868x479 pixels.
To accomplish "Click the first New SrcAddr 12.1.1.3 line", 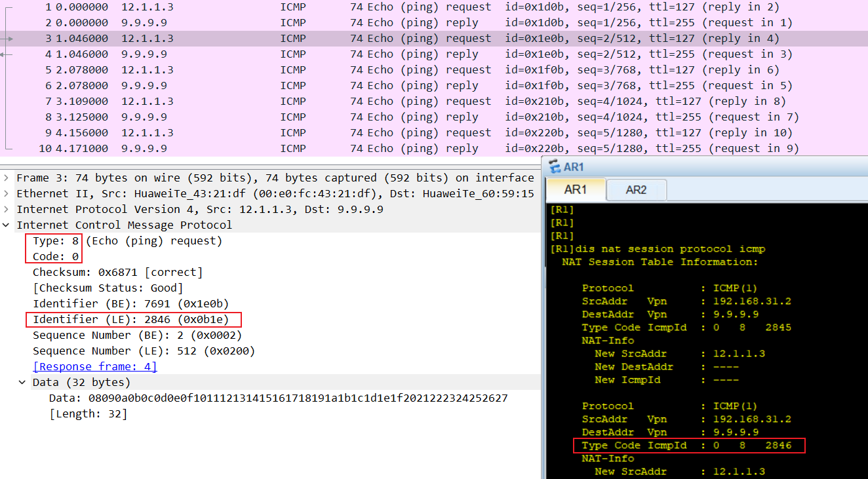I will pyautogui.click(x=680, y=354).
